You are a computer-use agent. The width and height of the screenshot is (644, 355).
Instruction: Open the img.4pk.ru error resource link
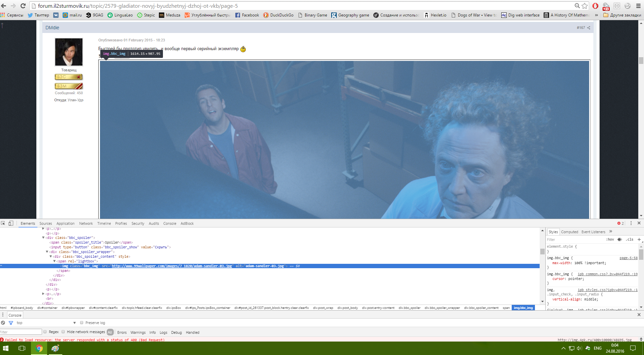[595, 340]
